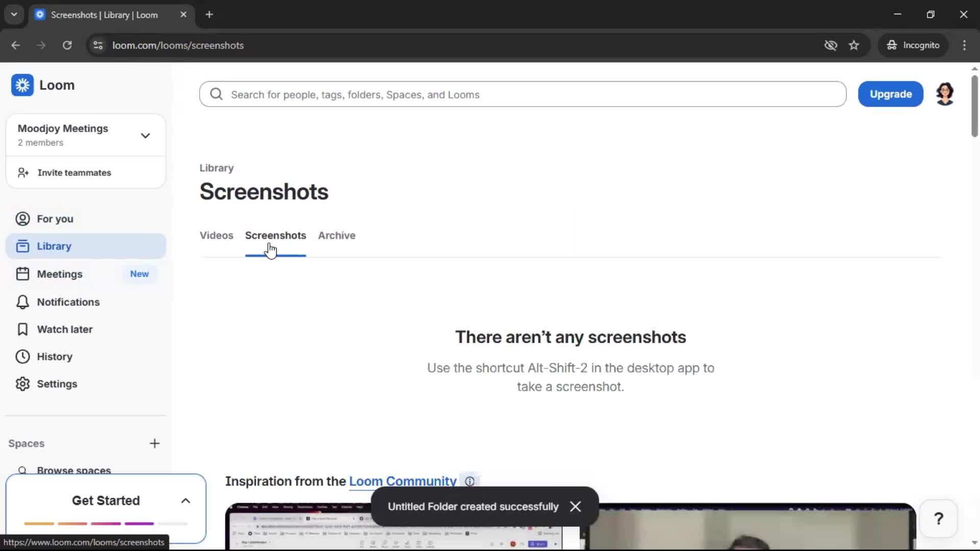Open Notifications bell icon
Viewport: 980px width, 551px height.
[x=22, y=302]
